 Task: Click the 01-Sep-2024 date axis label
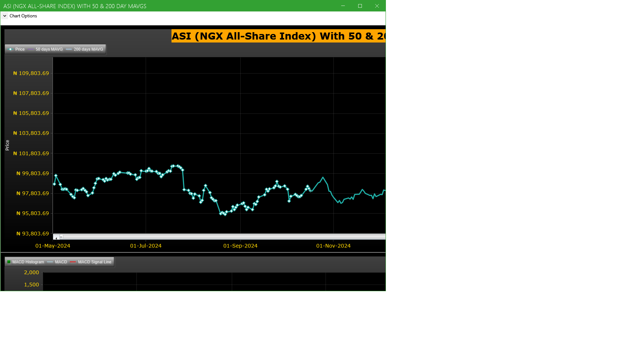pos(240,246)
